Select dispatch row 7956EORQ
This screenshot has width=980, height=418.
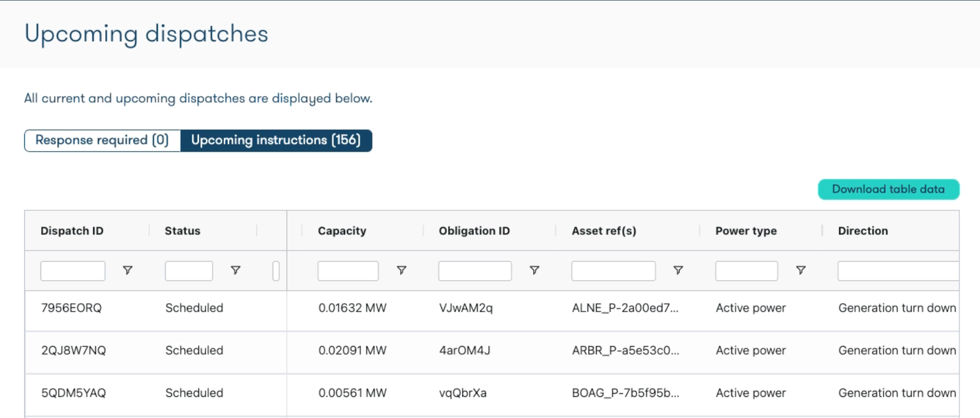[x=71, y=308]
